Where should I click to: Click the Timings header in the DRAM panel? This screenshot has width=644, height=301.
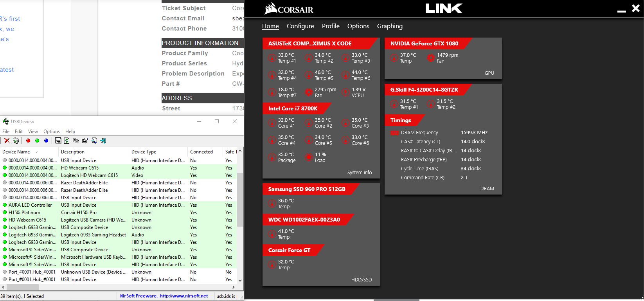tap(405, 120)
